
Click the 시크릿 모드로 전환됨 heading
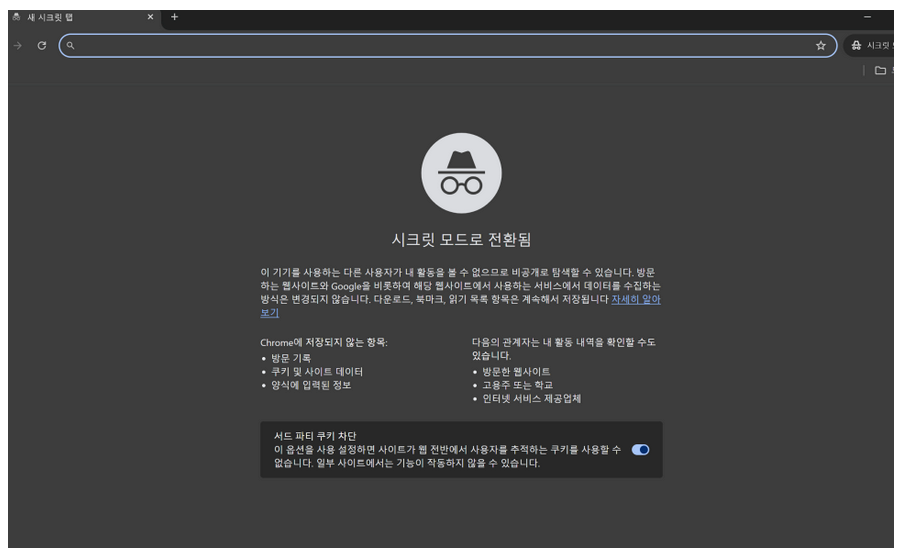[x=460, y=239]
